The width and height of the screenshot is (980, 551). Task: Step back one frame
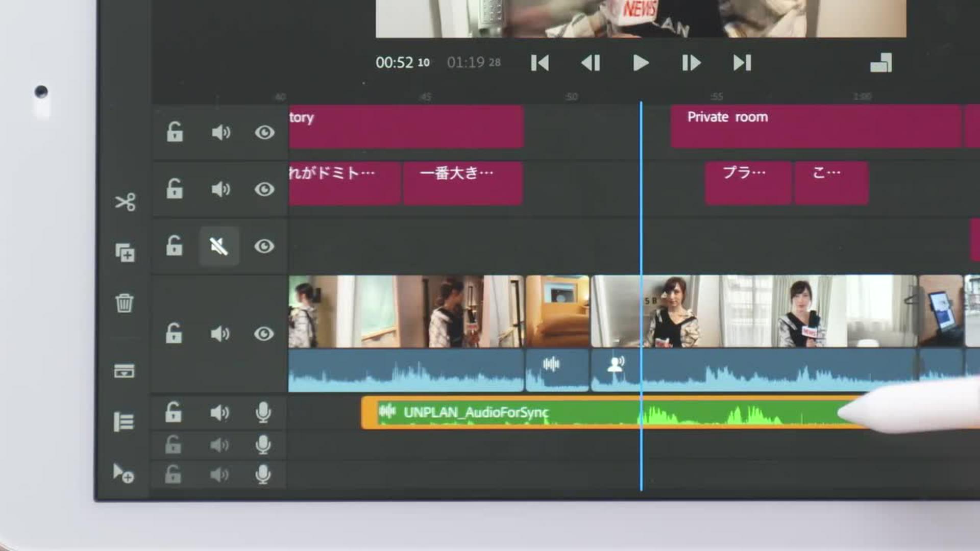pyautogui.click(x=591, y=63)
